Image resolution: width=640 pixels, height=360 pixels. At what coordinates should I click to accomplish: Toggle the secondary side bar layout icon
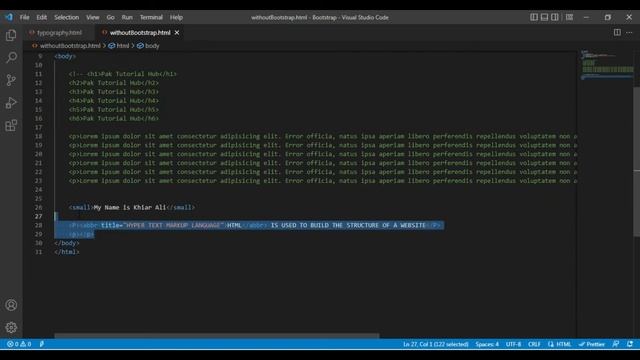tap(555, 17)
